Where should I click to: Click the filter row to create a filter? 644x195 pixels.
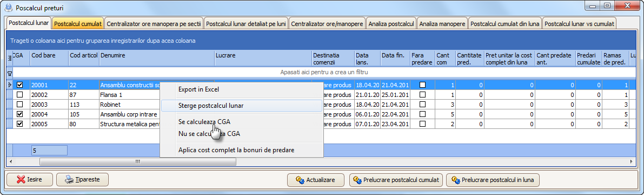pyautogui.click(x=324, y=73)
